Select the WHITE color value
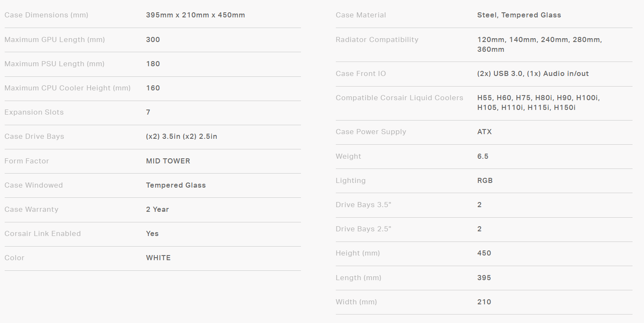The width and height of the screenshot is (644, 323). (x=158, y=258)
